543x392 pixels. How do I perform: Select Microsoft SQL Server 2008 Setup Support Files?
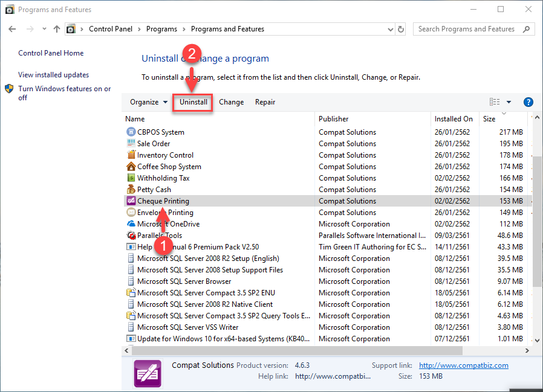tap(328, 270)
